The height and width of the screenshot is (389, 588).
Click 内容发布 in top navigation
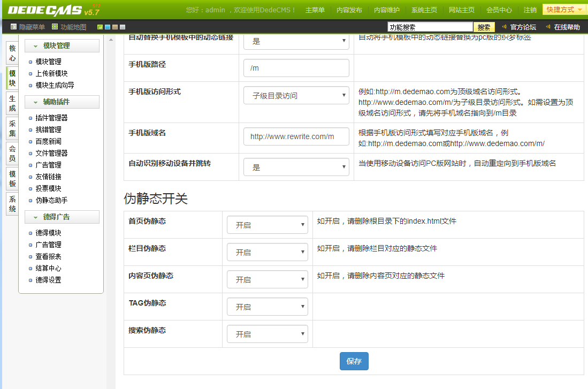point(349,10)
